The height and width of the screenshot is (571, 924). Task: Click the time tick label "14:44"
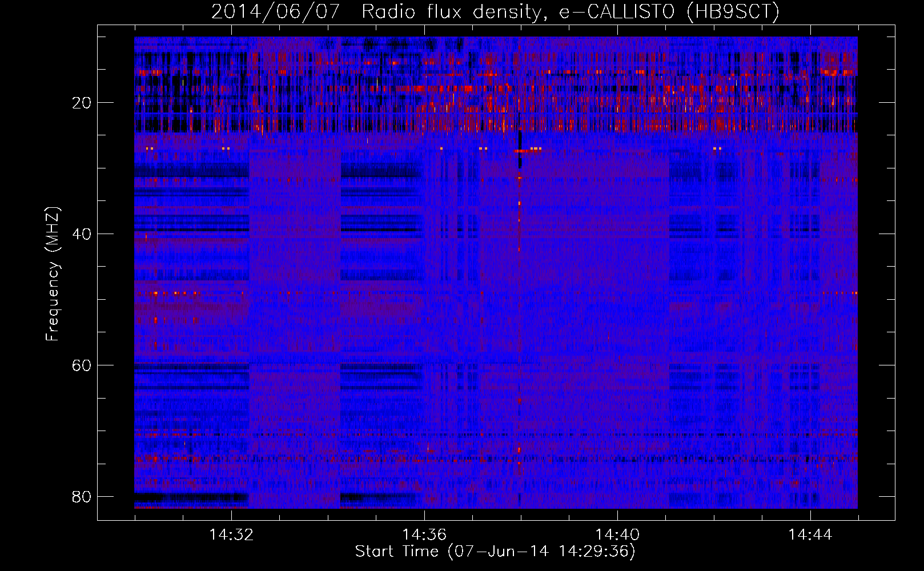coord(810,535)
